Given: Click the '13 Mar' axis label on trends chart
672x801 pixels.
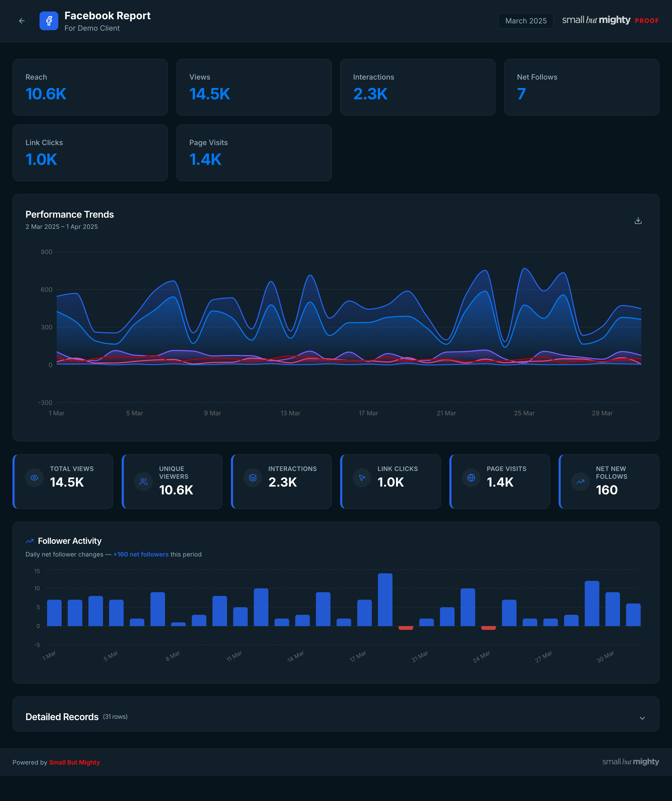Looking at the screenshot, I should coord(290,413).
